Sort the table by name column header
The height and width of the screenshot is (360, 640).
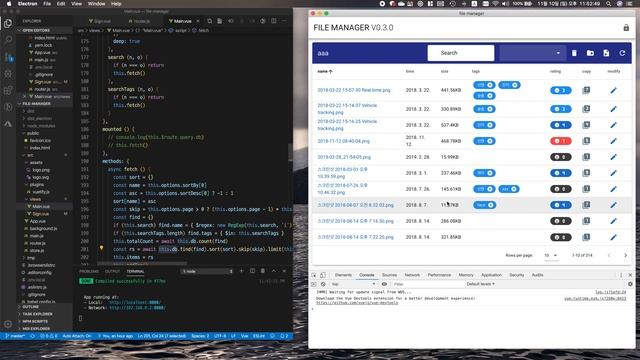click(324, 71)
